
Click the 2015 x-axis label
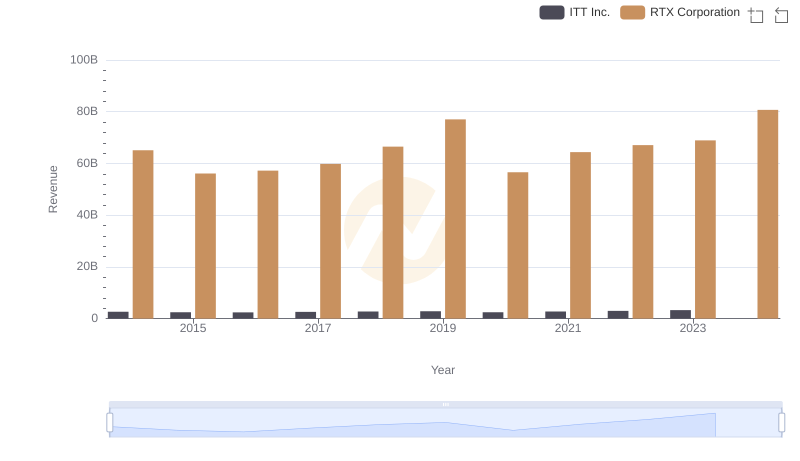[193, 328]
